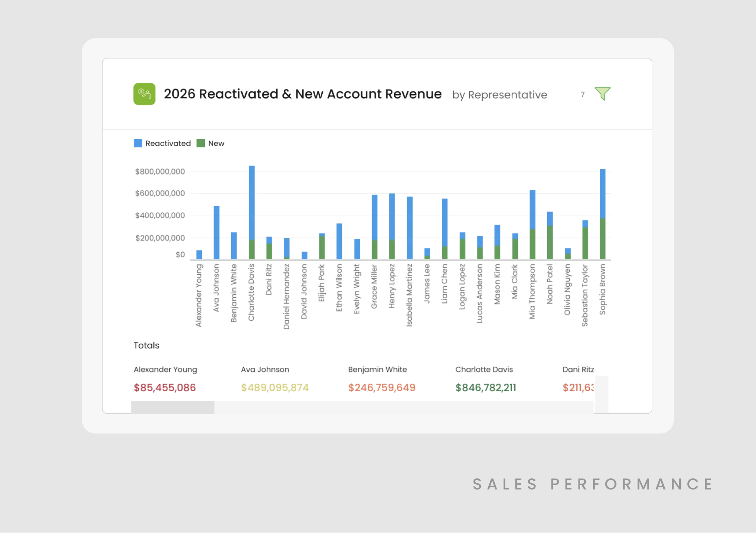756x533 pixels.
Task: Click the Ava Johnson bar in chart
Action: click(217, 233)
